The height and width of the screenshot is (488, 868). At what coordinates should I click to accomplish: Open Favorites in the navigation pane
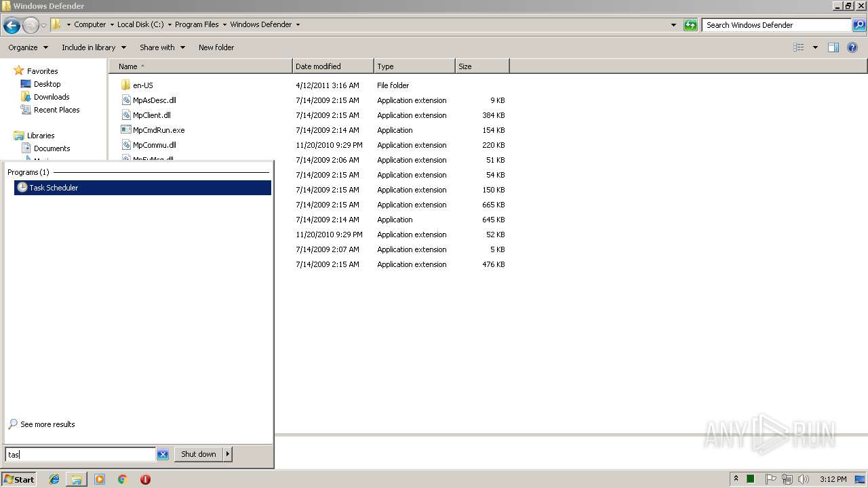tap(42, 71)
